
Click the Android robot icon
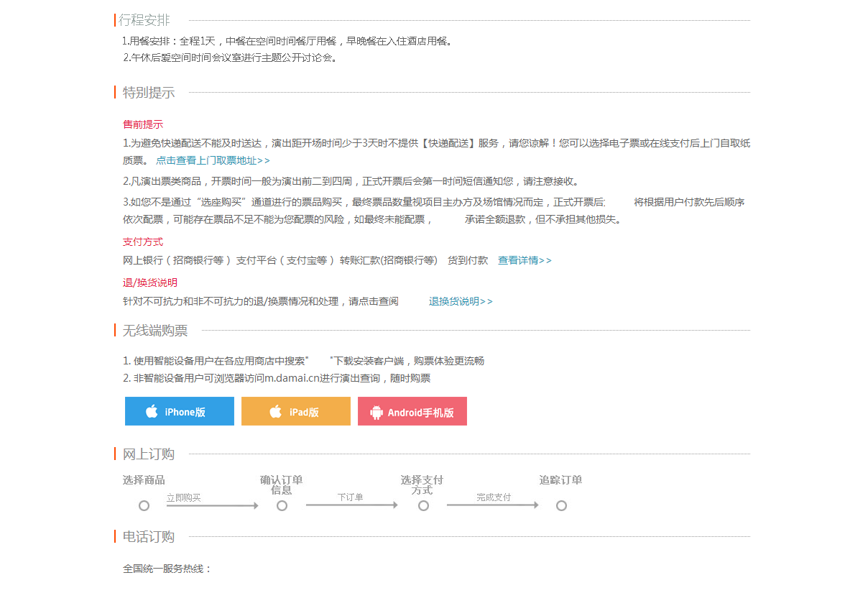377,412
